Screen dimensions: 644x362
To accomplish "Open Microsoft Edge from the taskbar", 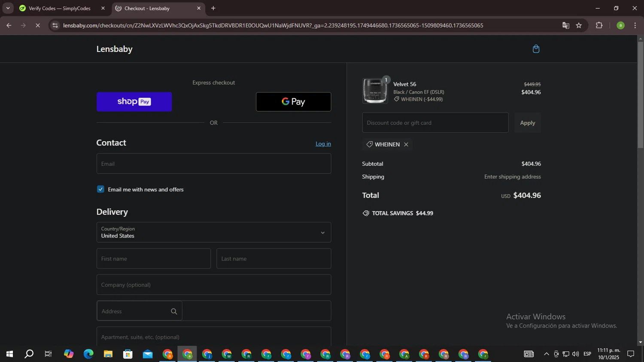I will (x=88, y=354).
